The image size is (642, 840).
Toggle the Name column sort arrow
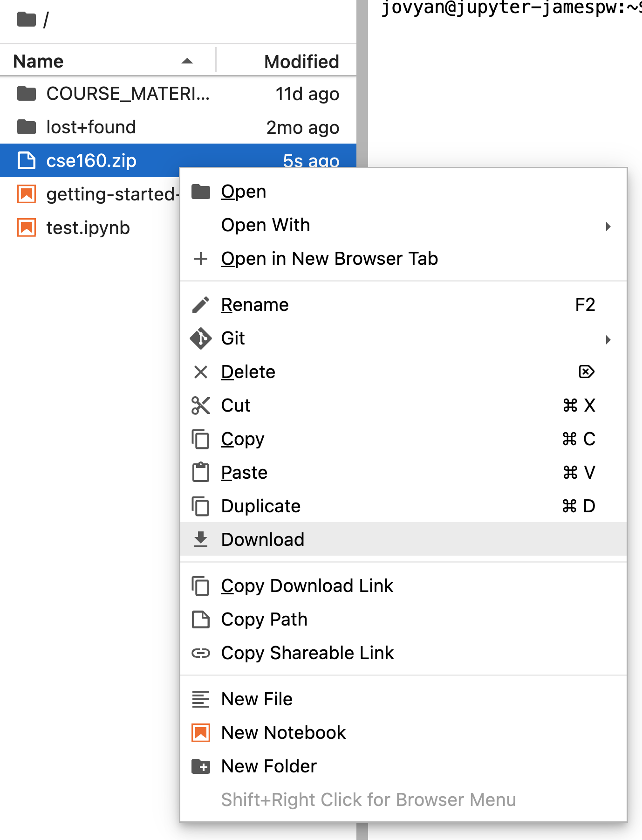click(187, 61)
